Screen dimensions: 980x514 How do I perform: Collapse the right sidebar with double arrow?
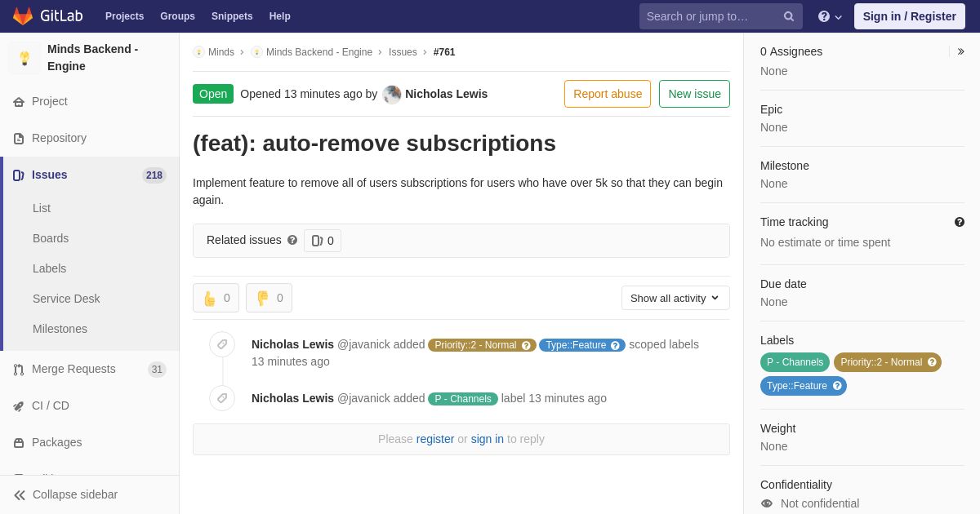tap(960, 51)
